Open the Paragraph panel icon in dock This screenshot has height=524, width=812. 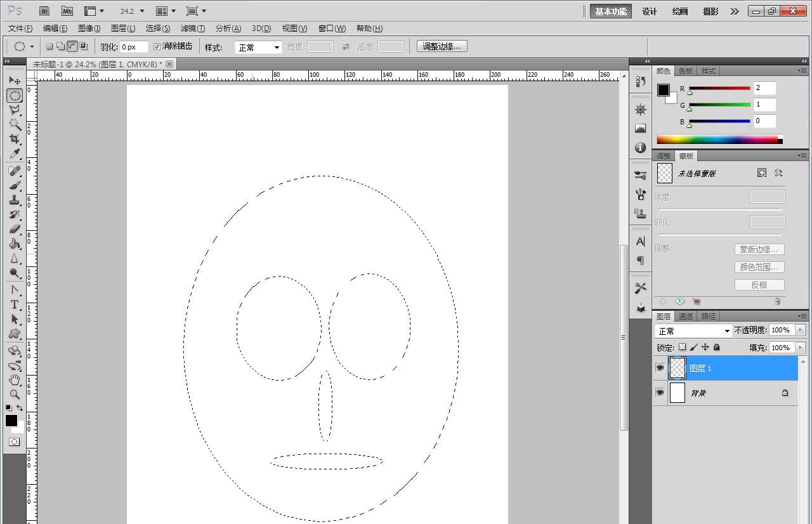640,260
